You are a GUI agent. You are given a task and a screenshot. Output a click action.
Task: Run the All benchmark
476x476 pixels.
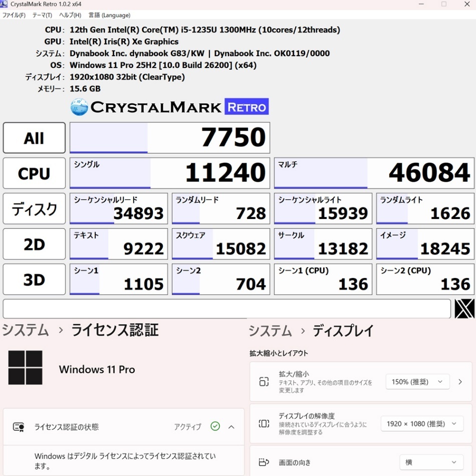tap(34, 138)
